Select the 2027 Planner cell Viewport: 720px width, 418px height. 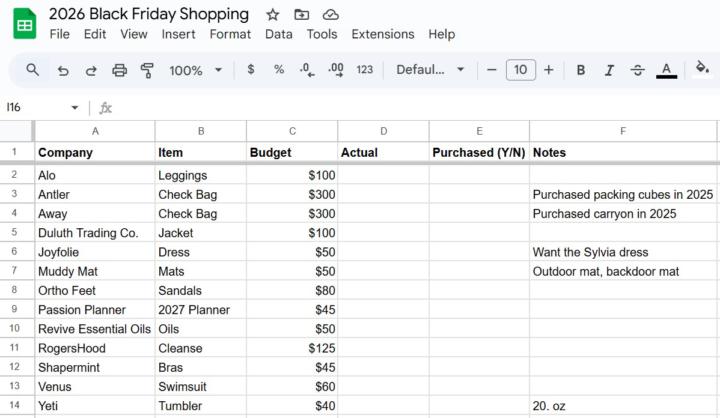[x=201, y=310]
